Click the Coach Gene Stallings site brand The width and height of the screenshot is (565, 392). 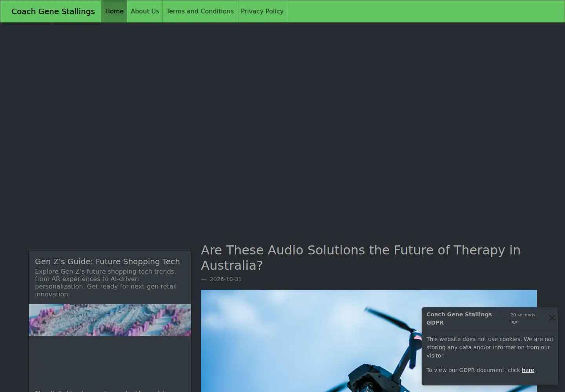click(53, 11)
